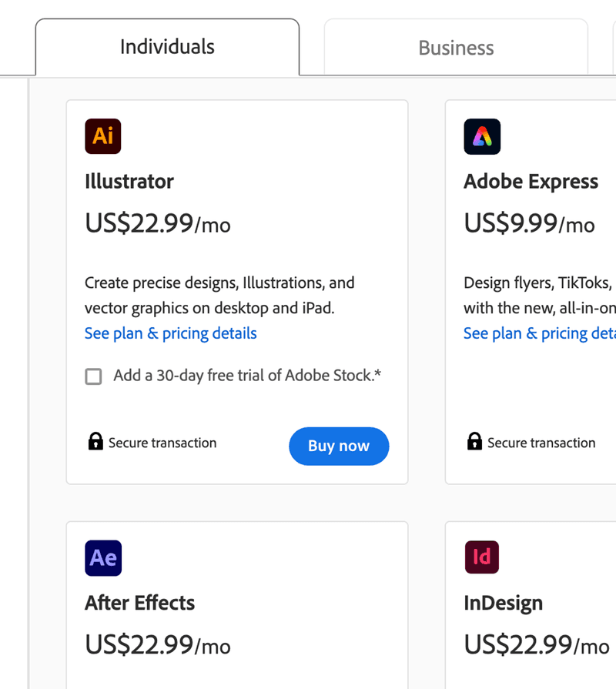Open Illustrator's See plan & pricing details link
Viewport: 616px width, 689px height.
point(170,333)
